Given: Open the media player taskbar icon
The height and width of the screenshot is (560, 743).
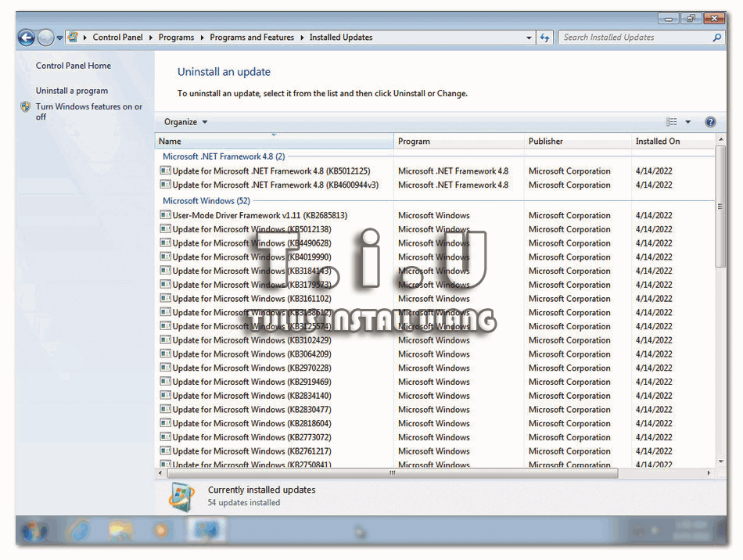Looking at the screenshot, I should [161, 530].
